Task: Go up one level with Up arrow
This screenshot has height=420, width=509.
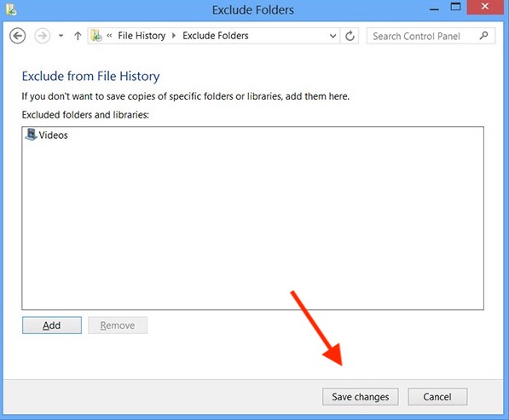Action: coord(78,36)
